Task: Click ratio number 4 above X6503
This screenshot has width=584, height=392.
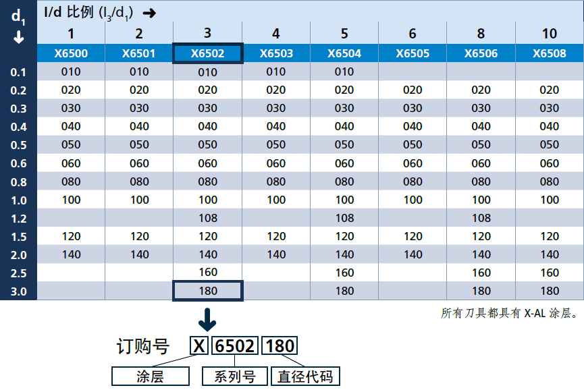Action: click(275, 34)
